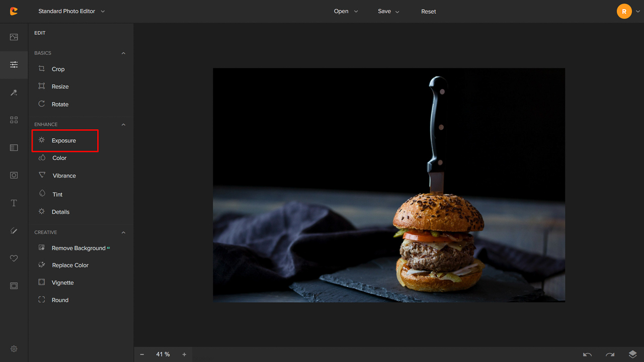
Task: Select the four-squares grid icon in sidebar
Action: (x=14, y=120)
